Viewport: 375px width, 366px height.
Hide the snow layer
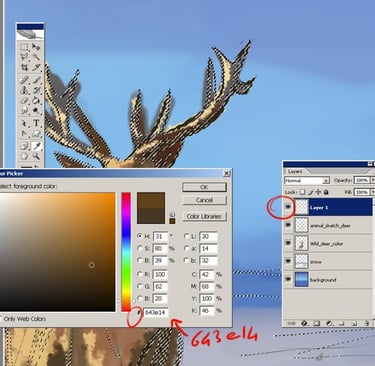288,261
